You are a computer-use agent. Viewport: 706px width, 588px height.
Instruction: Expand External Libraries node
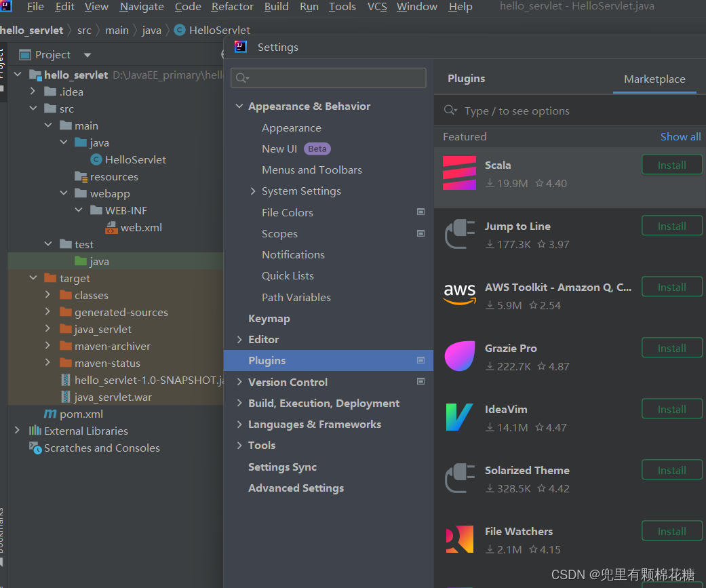click(x=17, y=431)
